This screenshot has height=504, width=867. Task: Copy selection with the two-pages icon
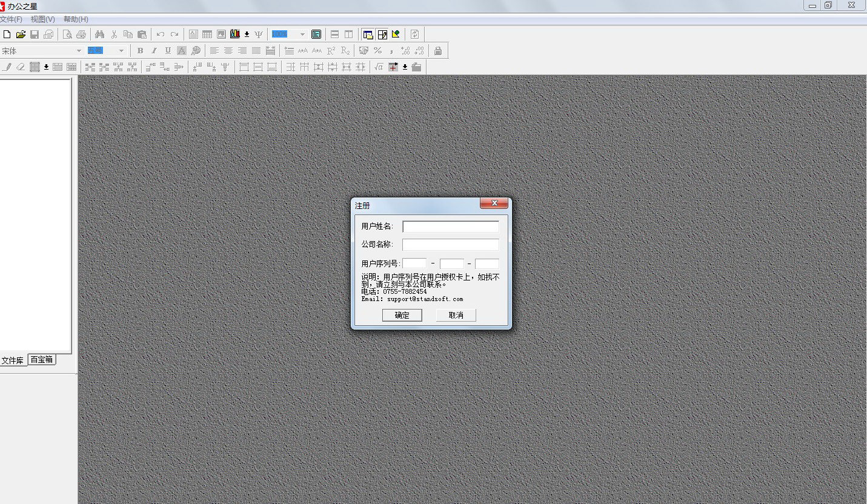tap(128, 34)
